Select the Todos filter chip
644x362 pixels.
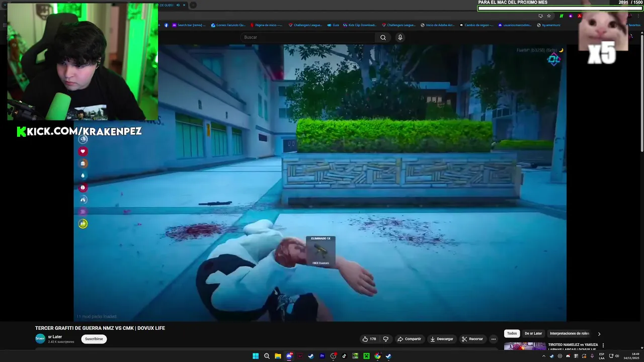click(512, 333)
